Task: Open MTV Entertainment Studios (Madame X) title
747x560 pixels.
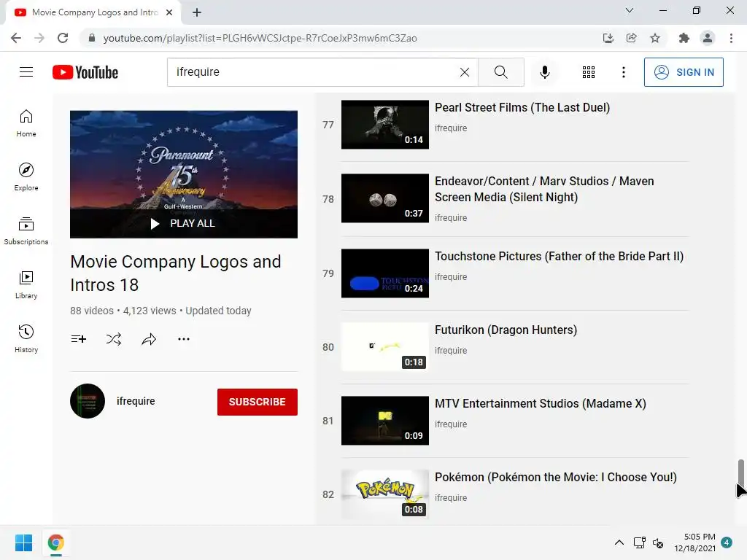Action: (x=541, y=403)
